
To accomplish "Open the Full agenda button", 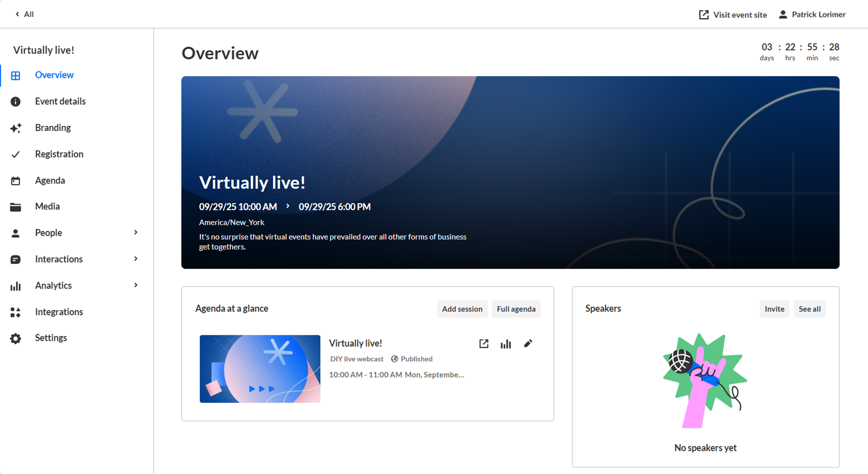I will tap(516, 309).
